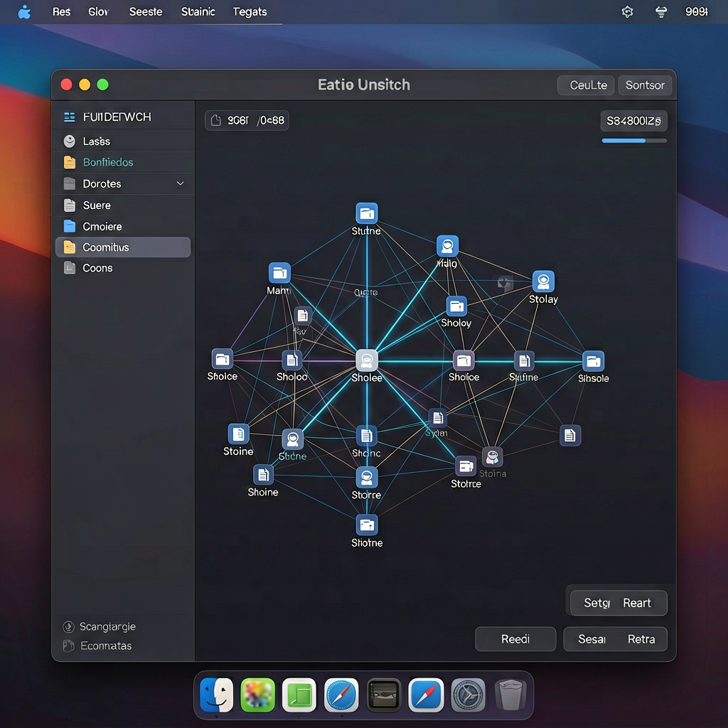
Task: Click the Retra option
Action: coord(641,639)
